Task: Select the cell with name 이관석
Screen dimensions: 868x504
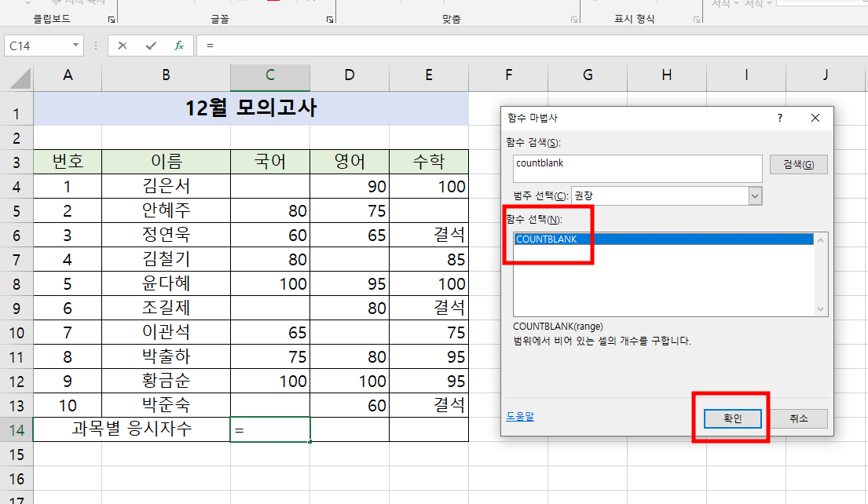Action: 166,333
